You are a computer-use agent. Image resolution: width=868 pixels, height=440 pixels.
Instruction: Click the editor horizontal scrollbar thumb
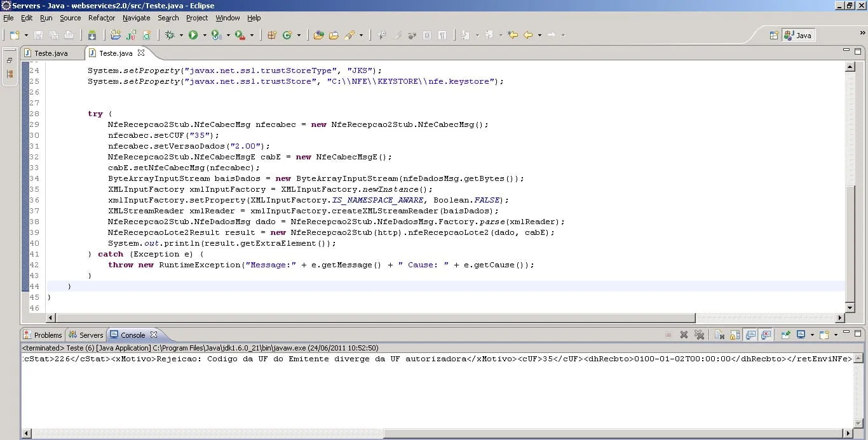coord(375,317)
